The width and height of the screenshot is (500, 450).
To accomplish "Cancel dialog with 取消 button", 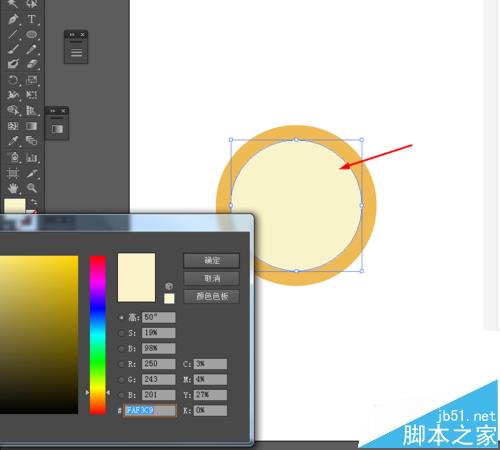I will [x=211, y=278].
